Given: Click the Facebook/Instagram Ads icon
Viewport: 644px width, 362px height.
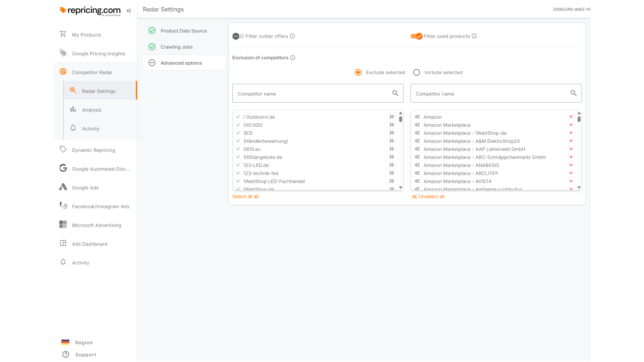Looking at the screenshot, I should (x=63, y=205).
